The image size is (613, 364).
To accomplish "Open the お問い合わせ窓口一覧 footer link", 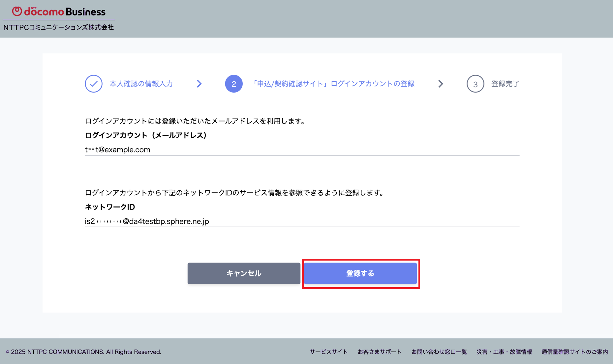I will click(x=439, y=352).
